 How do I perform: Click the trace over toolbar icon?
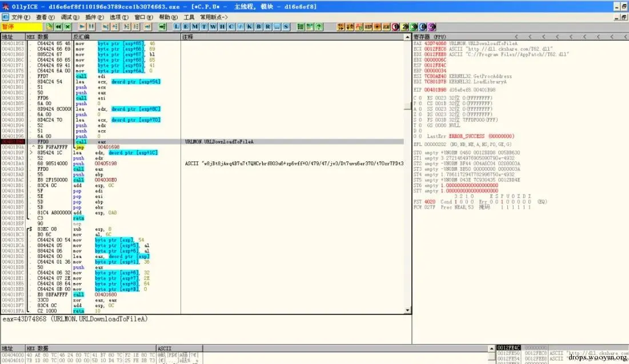click(136, 27)
